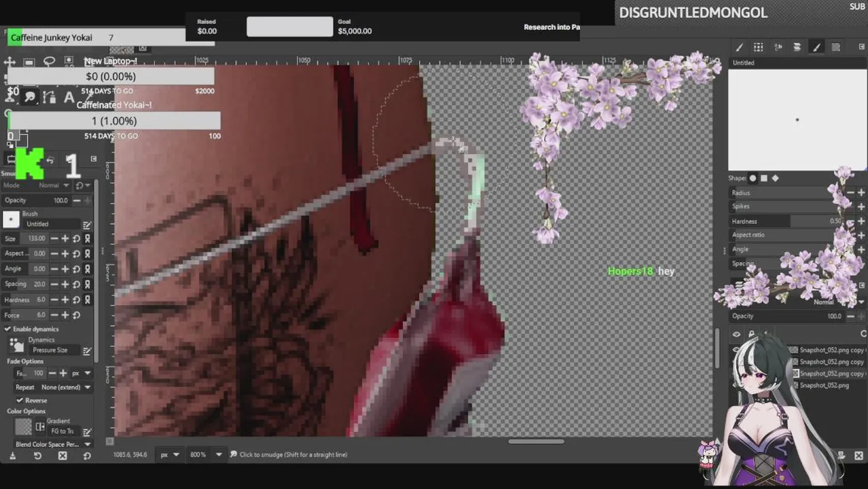The image size is (868, 489).
Task: Click the brush preview thumbnail
Action: pos(11,219)
